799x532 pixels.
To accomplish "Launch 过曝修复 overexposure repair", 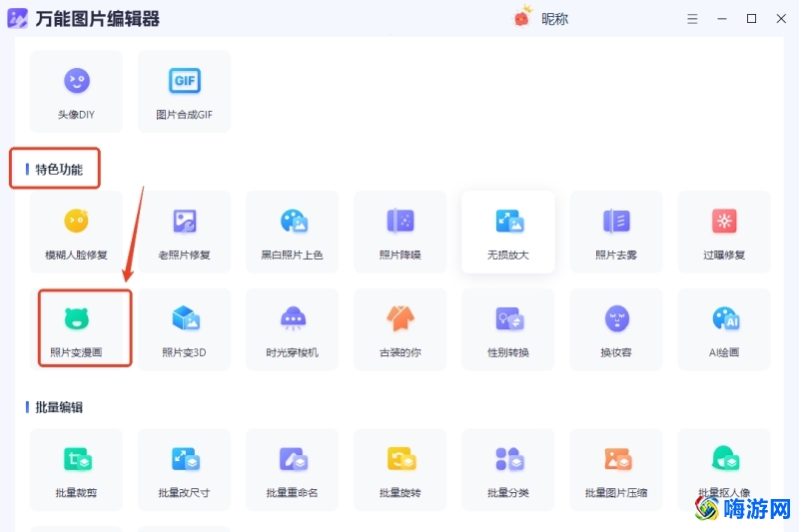I will pos(724,233).
